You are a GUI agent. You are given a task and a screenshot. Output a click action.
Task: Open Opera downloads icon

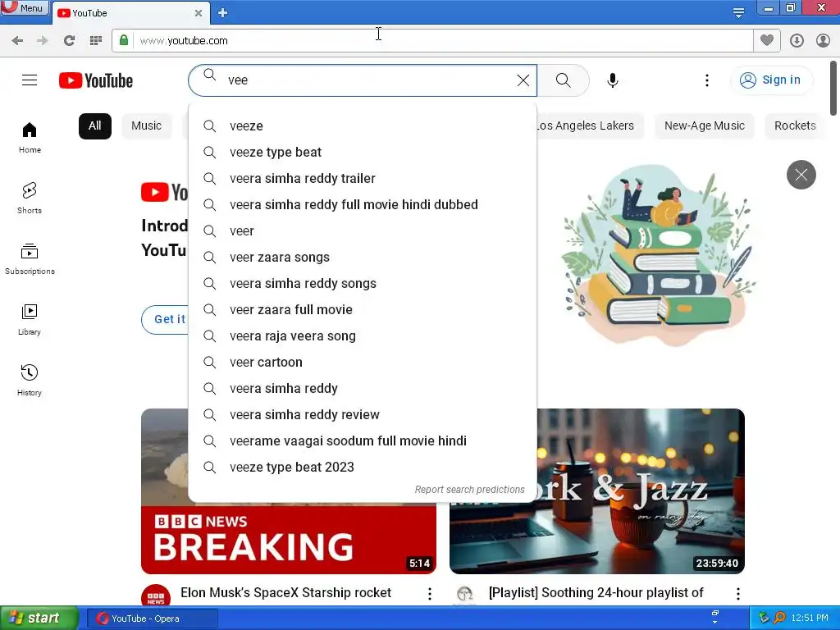click(x=797, y=41)
